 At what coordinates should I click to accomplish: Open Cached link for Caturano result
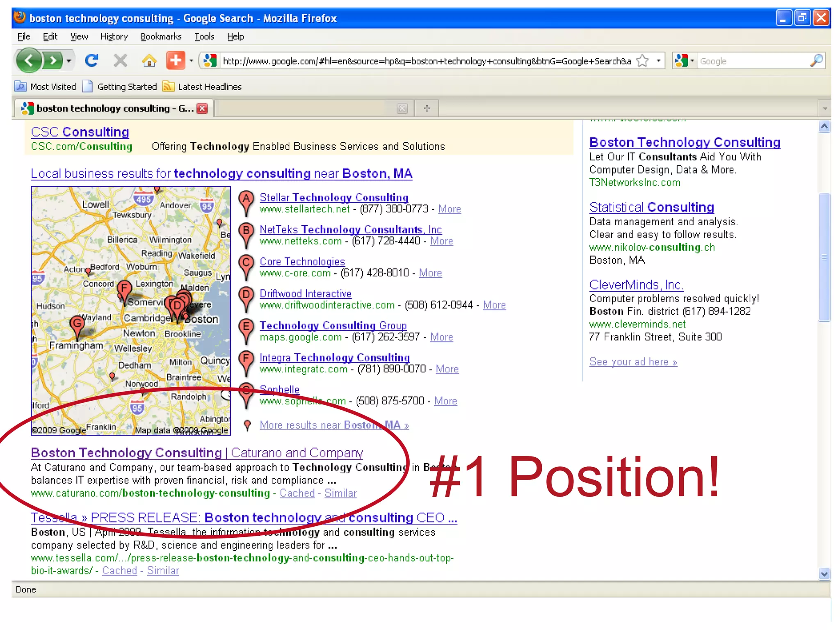[x=297, y=493]
